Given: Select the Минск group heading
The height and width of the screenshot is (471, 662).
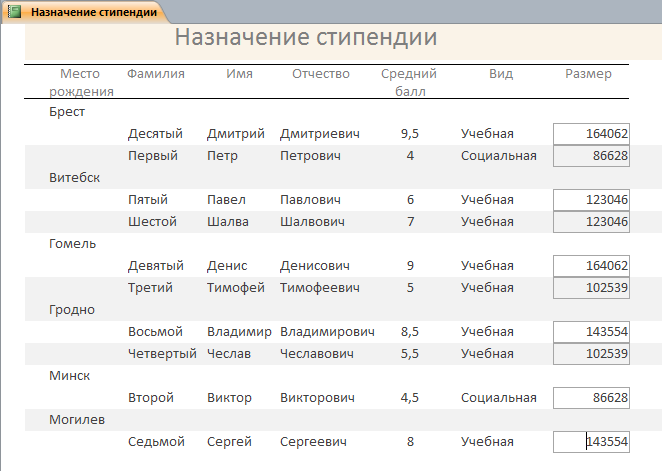Looking at the screenshot, I should pos(69,376).
